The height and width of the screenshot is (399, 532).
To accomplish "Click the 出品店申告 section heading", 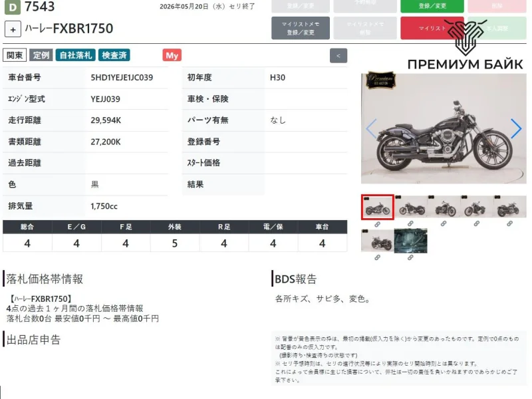I will click(33, 340).
